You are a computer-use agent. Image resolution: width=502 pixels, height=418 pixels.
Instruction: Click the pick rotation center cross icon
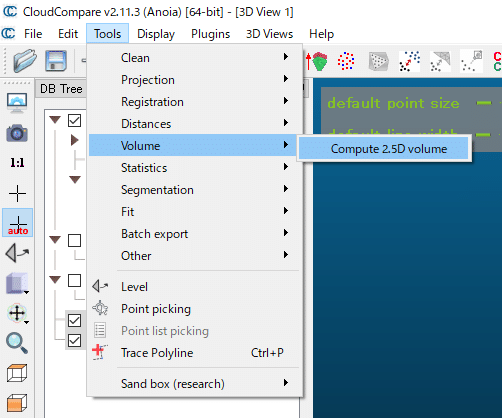pos(17,194)
